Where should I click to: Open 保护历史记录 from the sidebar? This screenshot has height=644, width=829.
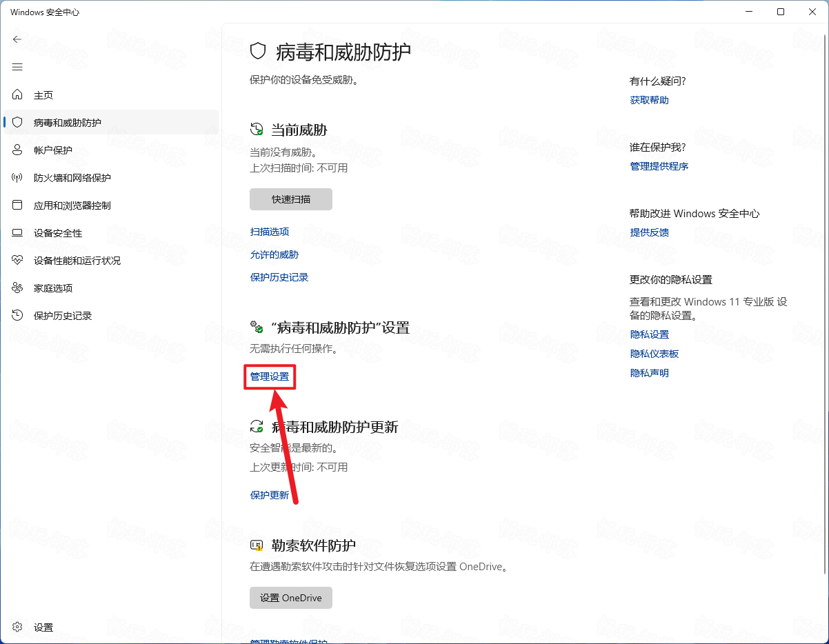click(110, 316)
